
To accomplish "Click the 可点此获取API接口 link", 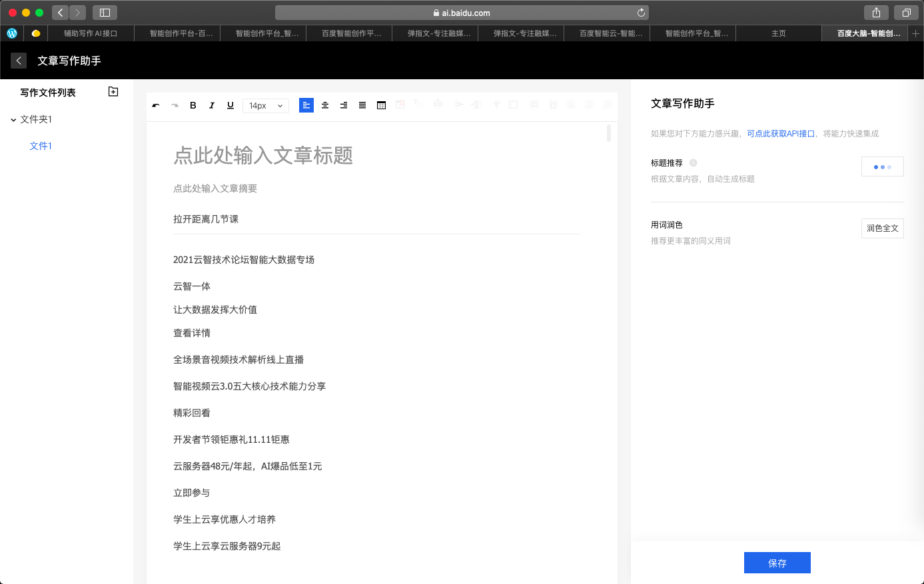I will pos(781,134).
